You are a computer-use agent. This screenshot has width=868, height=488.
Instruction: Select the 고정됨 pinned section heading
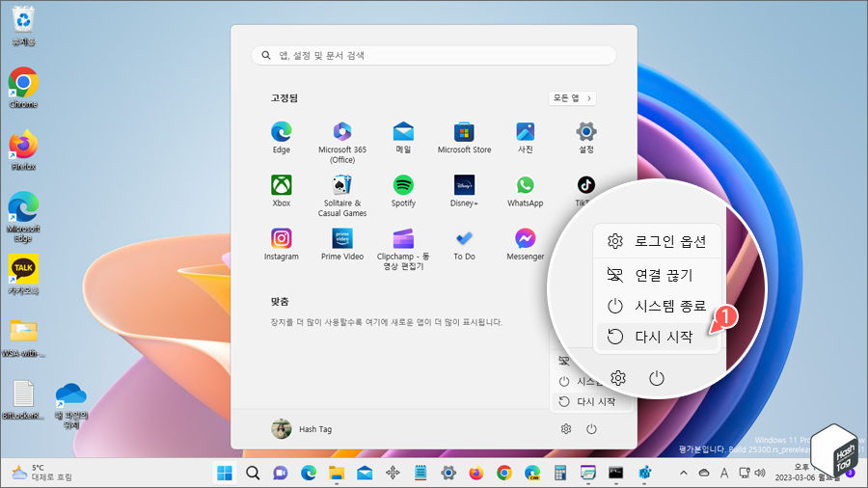[285, 98]
